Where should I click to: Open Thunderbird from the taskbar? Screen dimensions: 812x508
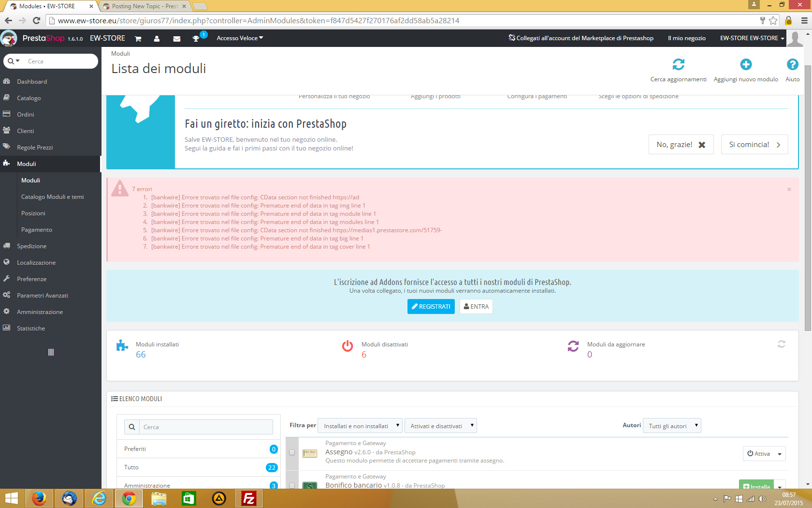tap(69, 498)
